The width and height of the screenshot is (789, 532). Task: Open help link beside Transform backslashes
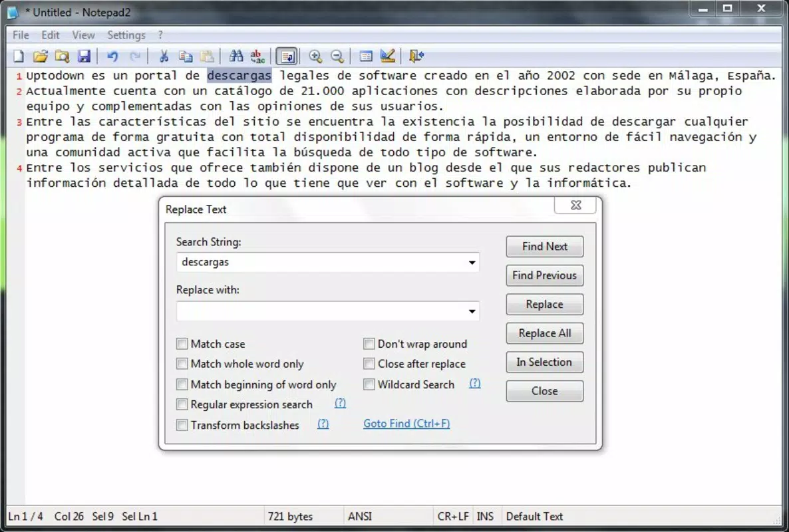point(323,424)
